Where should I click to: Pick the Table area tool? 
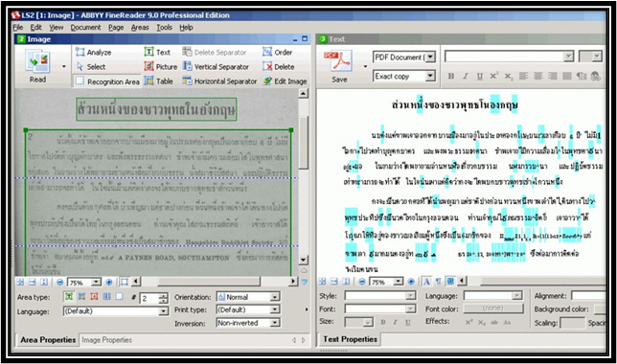[x=159, y=81]
